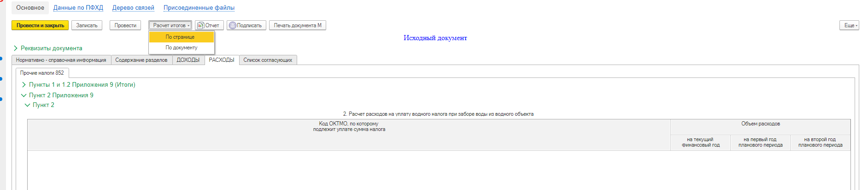The image size is (868, 190).
Task: Click the Провести button
Action: (125, 25)
